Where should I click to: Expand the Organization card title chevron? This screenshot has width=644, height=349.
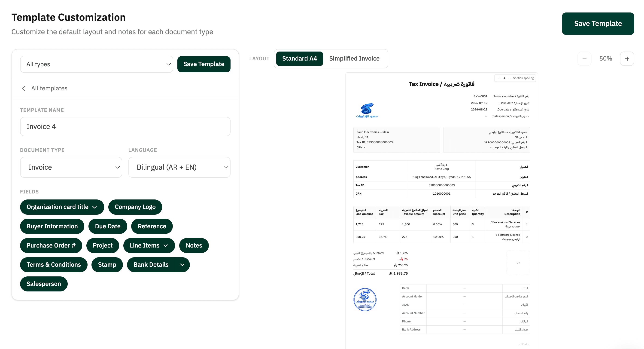pyautogui.click(x=94, y=207)
